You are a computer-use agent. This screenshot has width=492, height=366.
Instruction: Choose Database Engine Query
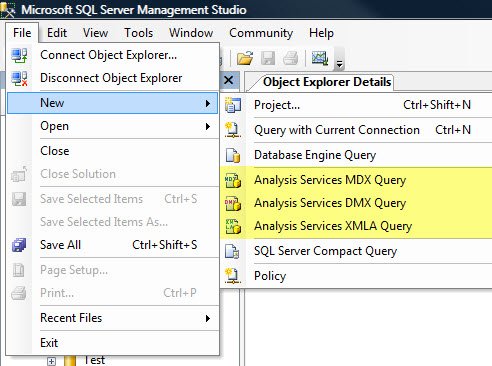coord(356,155)
